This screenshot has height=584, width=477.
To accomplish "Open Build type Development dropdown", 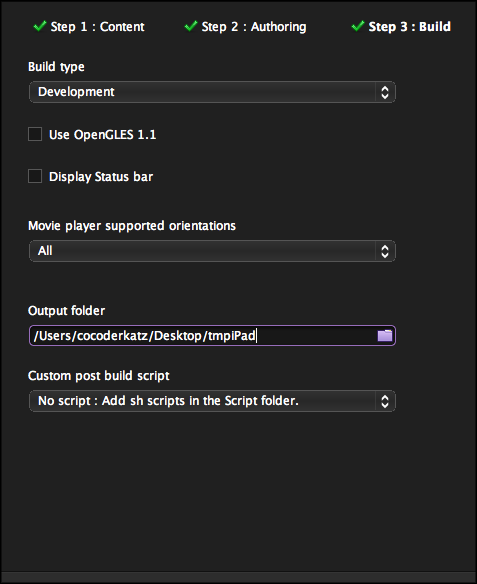I will click(212, 92).
